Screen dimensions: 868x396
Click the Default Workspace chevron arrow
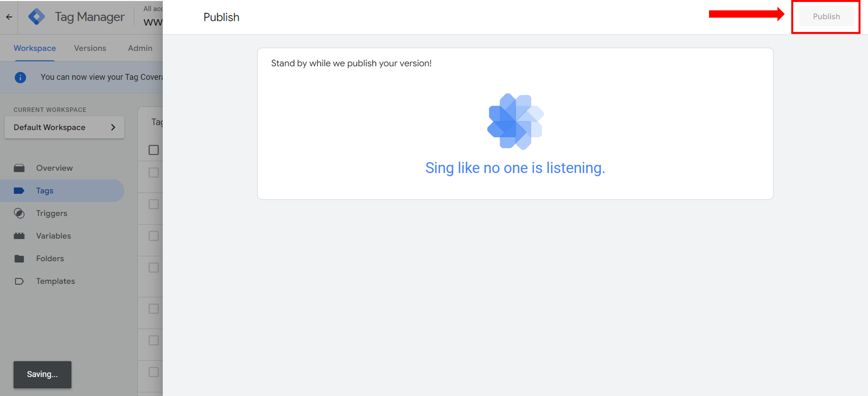pos(113,127)
